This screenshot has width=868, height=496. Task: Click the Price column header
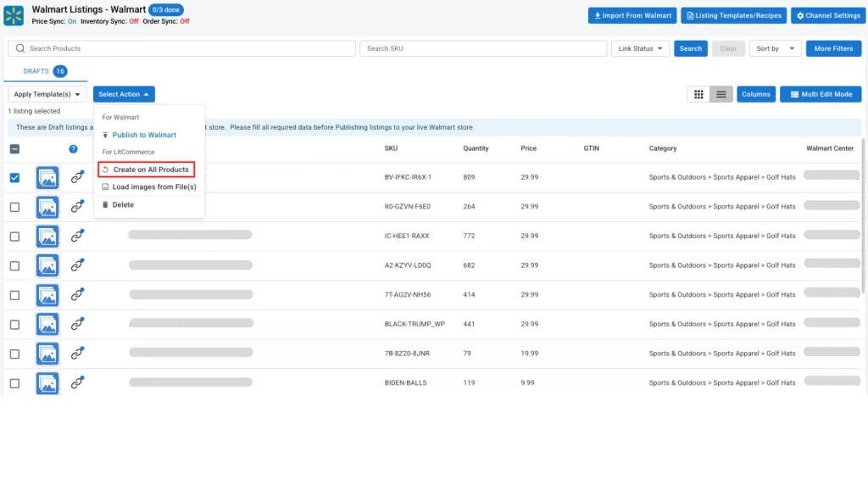point(528,148)
